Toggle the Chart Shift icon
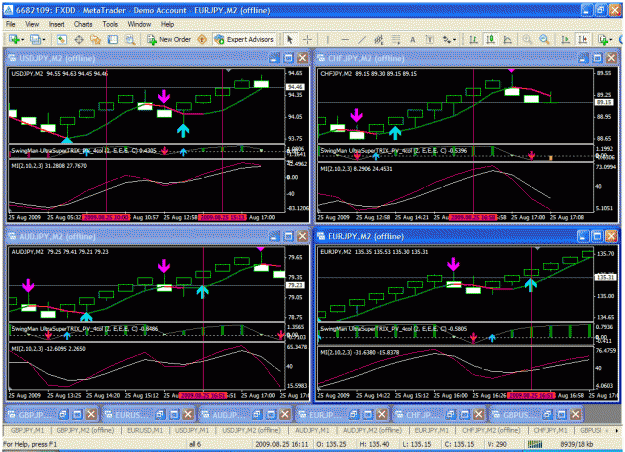Viewport: 625px width, 452px height. 583,39
